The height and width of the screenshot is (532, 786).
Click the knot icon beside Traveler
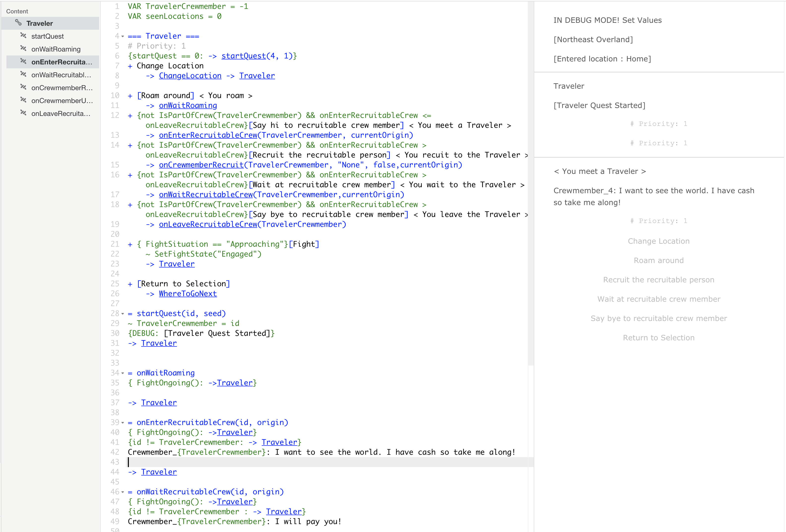(x=18, y=23)
